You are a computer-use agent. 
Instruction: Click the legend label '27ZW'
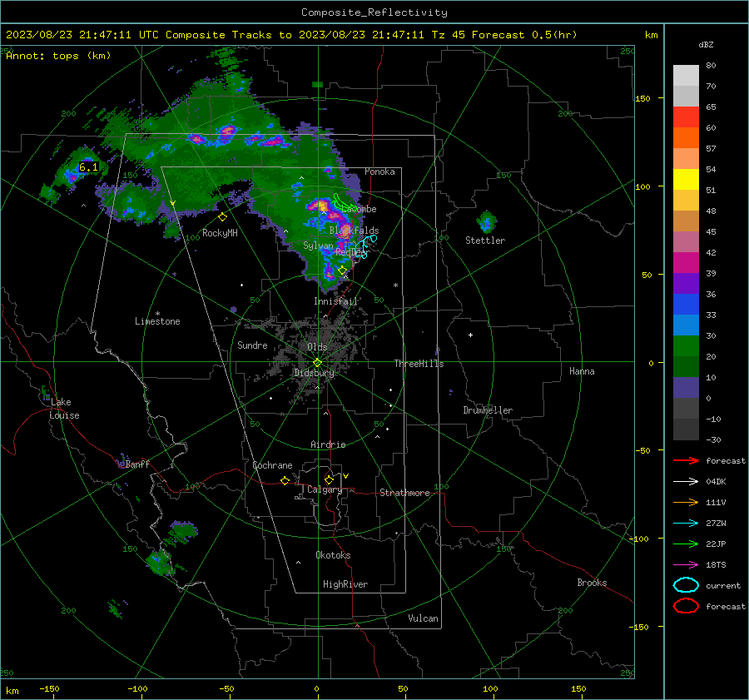(716, 524)
